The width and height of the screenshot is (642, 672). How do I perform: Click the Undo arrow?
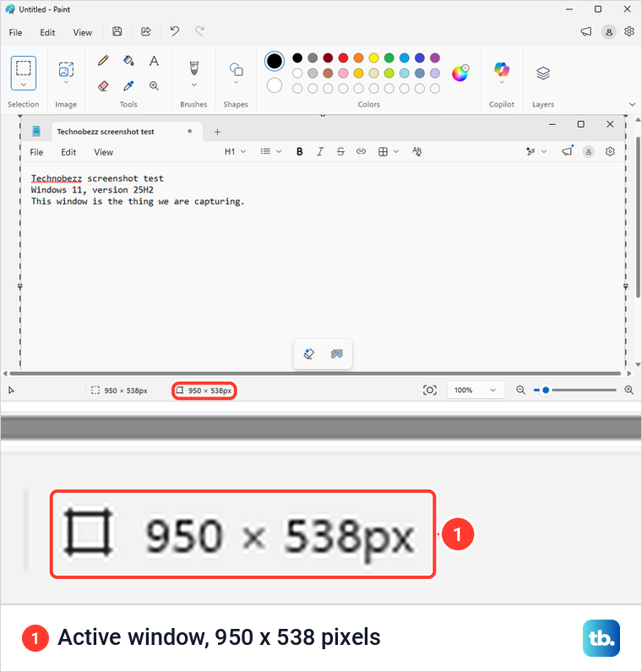(174, 31)
